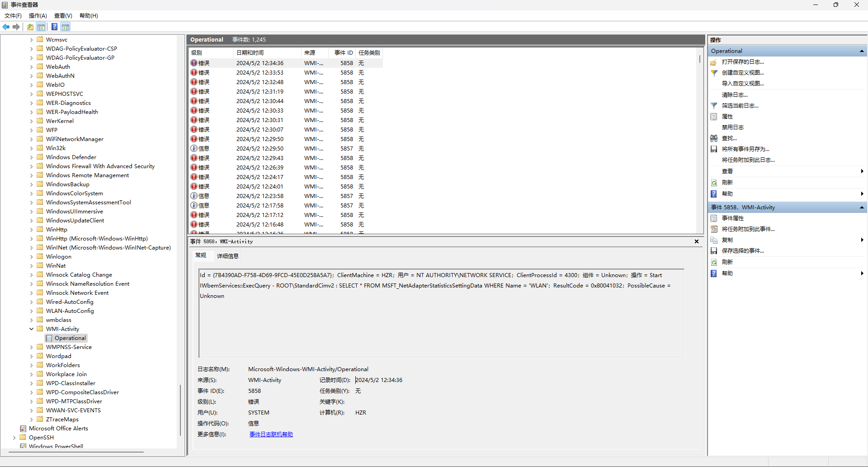Click the 事件属性 icon in actions pane
This screenshot has height=467, width=868.
(714, 218)
